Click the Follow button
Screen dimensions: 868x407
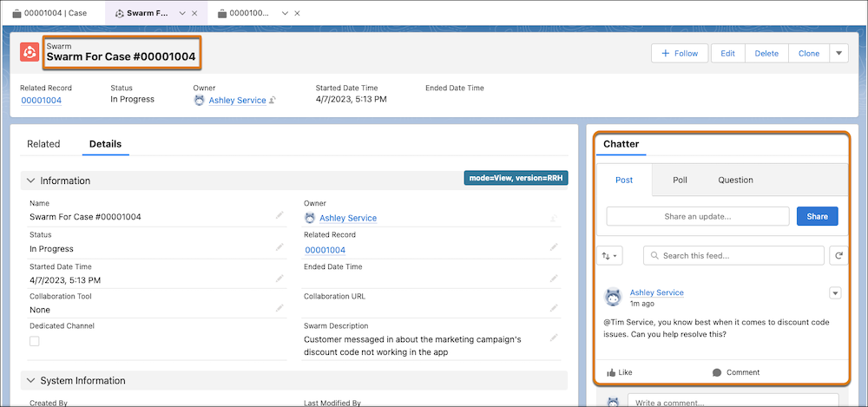[680, 53]
